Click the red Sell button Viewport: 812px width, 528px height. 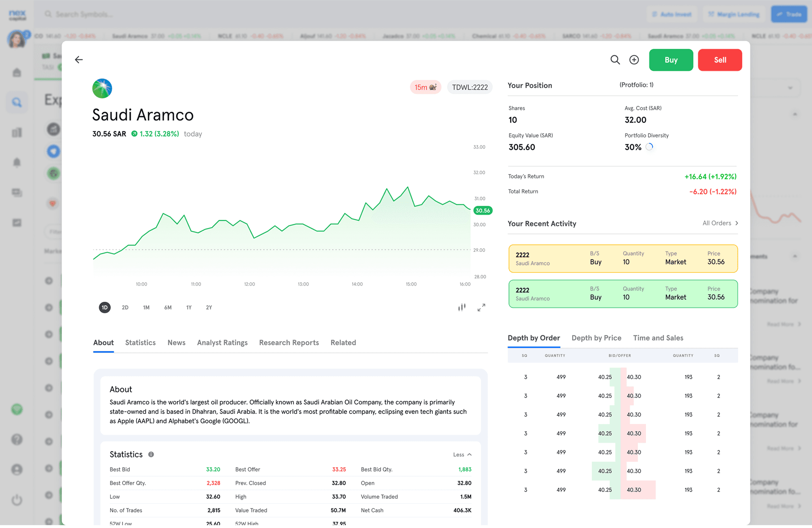720,60
